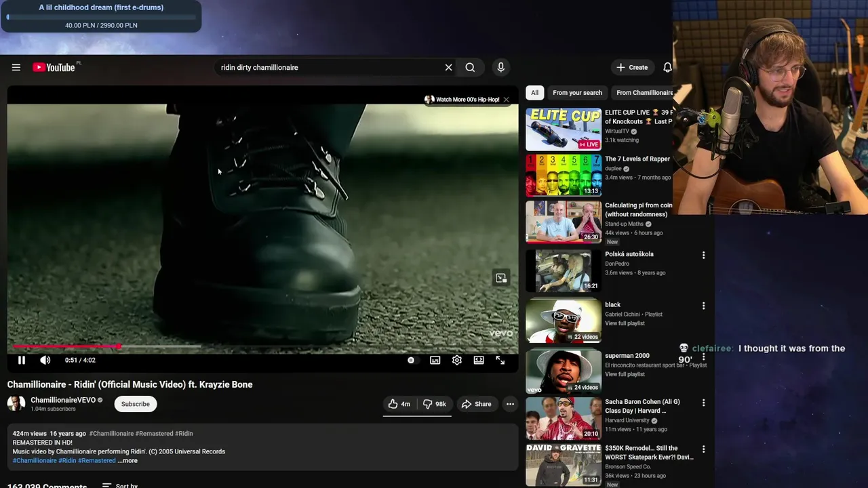The image size is (868, 488).
Task: Open notifications bell
Action: coord(667,67)
